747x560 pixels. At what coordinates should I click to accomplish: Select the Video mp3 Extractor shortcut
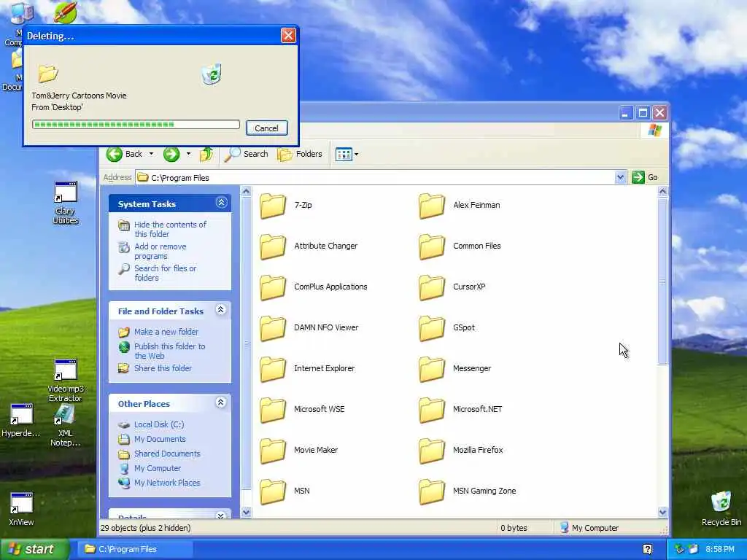pos(65,381)
